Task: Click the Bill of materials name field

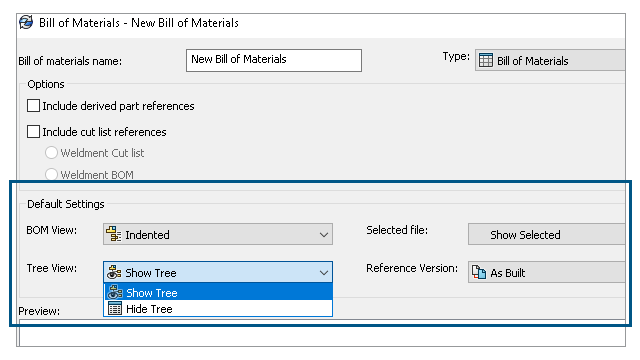Action: point(274,60)
